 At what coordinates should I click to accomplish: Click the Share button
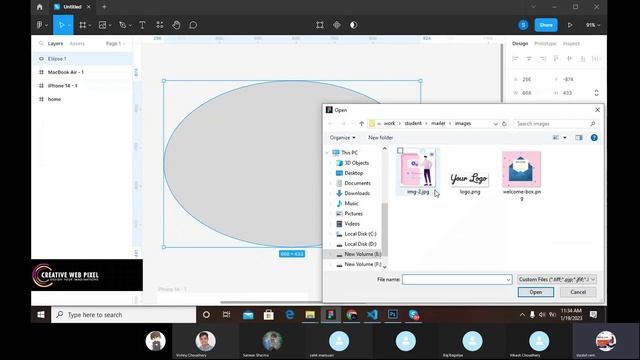pyautogui.click(x=546, y=25)
